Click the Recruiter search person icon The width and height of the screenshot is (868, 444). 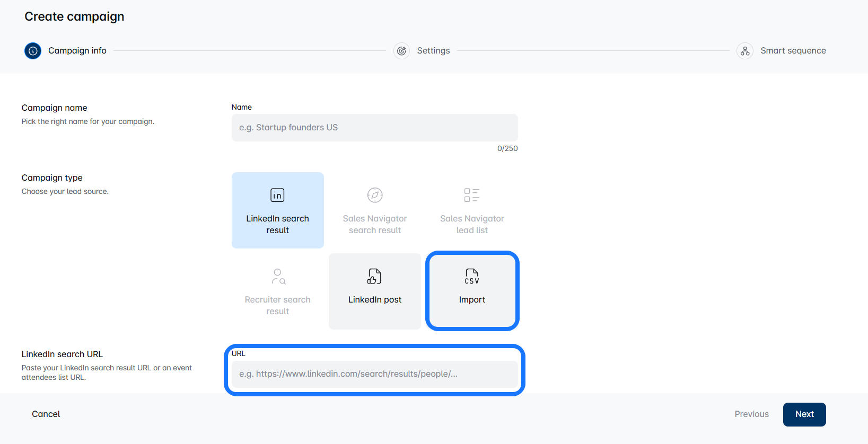278,276
